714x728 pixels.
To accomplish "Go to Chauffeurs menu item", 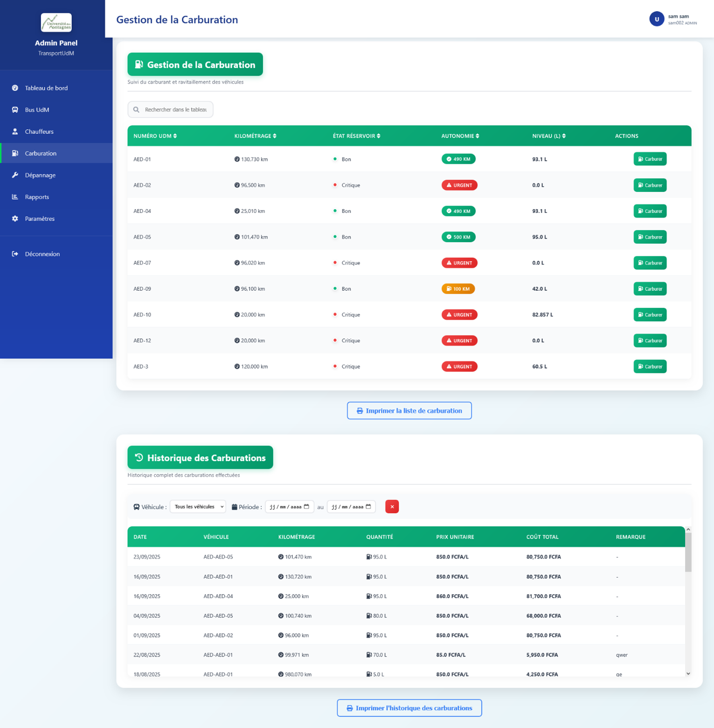I will tap(39, 132).
